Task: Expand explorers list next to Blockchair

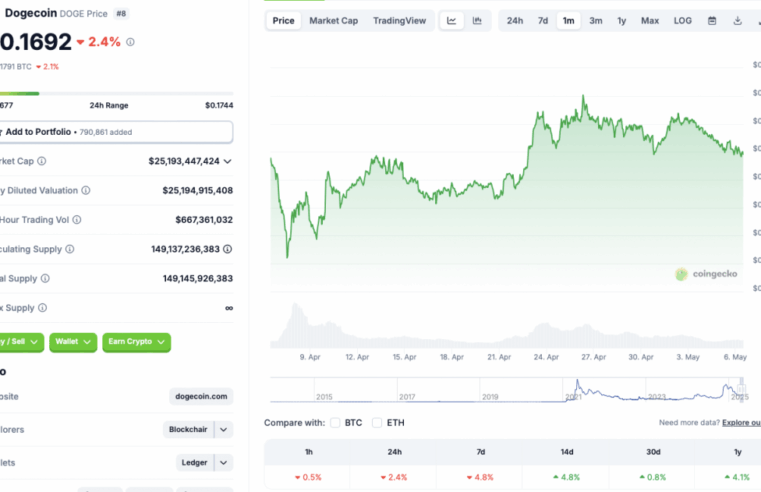Action: (223, 429)
